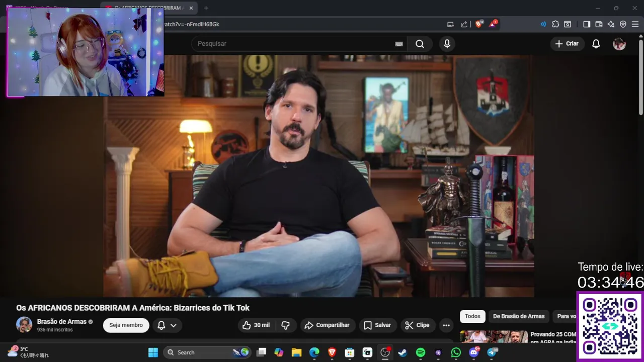
Task: Open OBS Studio from the taskbar
Action: (385, 352)
